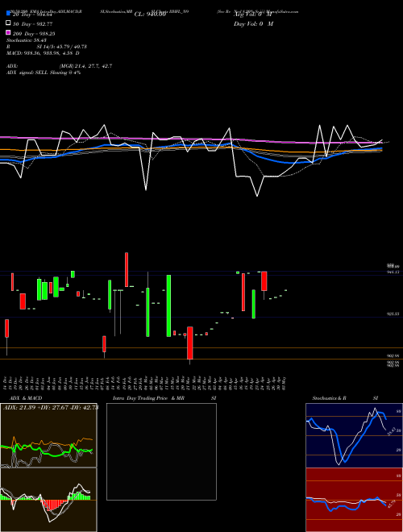403x532 pixels.
Task: Click the 'ADX: 21.39 +DY: 27.67 -DY: 42.73' header
Action: click(50, 407)
